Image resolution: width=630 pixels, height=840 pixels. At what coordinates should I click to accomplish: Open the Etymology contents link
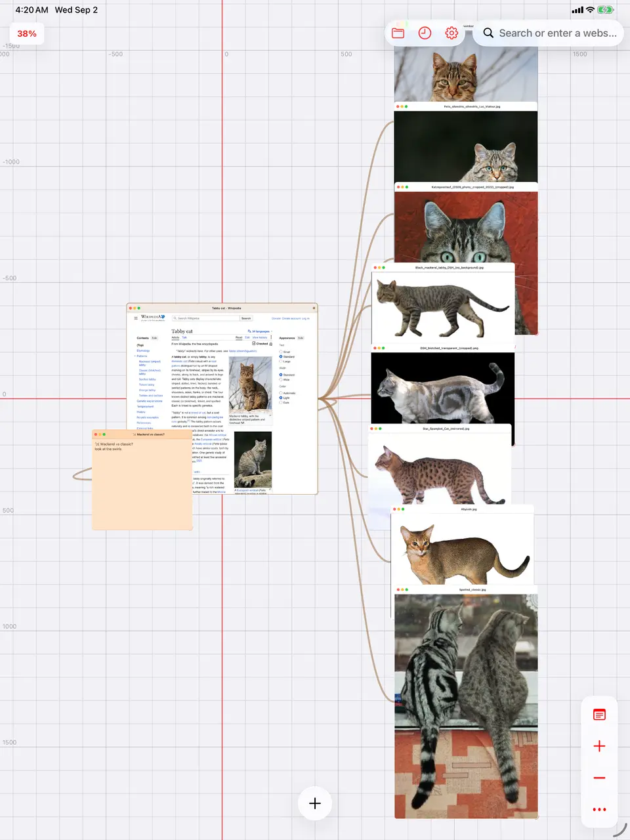143,350
